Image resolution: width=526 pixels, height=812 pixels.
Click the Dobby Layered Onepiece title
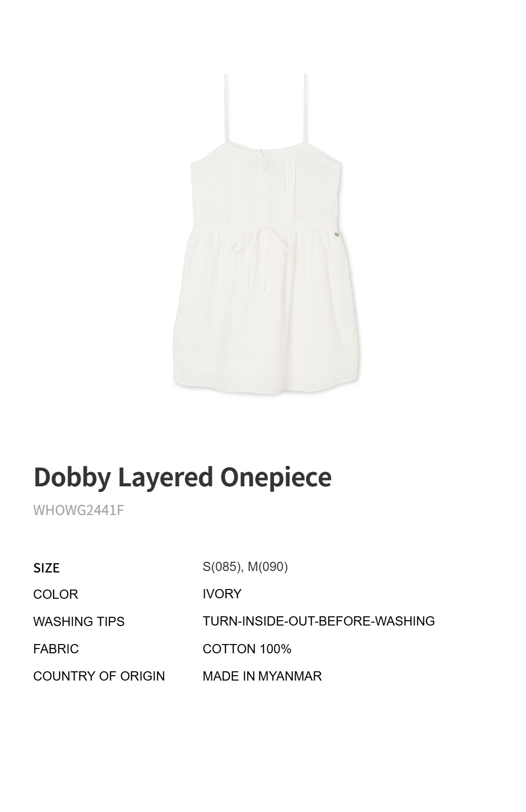(x=183, y=477)
